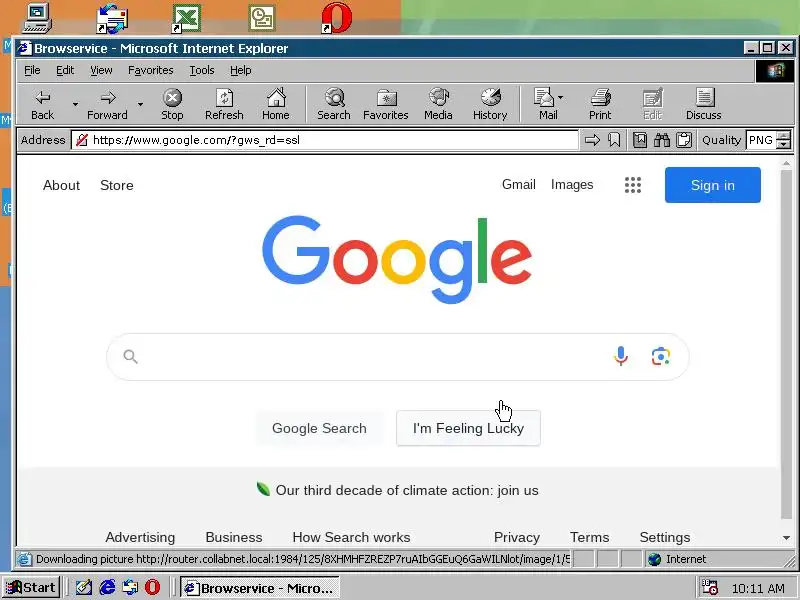Screen dimensions: 800x600
Task: Increase Quality with the spinner up arrow
Action: (784, 136)
